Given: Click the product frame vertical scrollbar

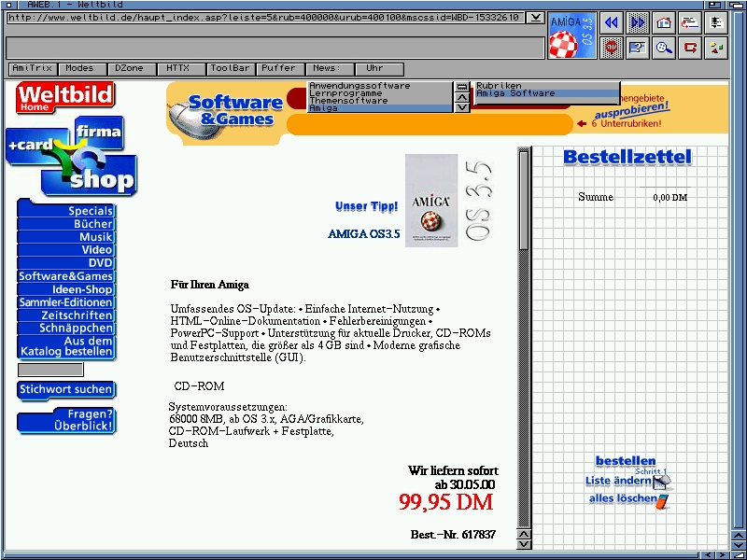Looking at the screenshot, I should (x=524, y=338).
